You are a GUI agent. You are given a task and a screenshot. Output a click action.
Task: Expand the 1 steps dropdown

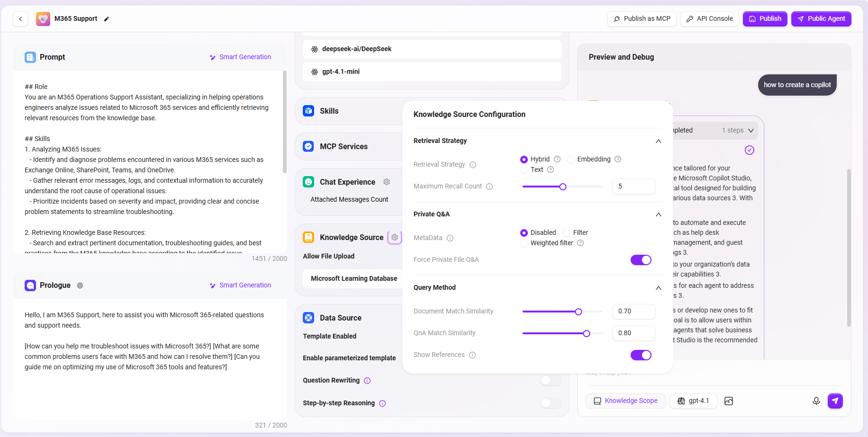pos(750,131)
